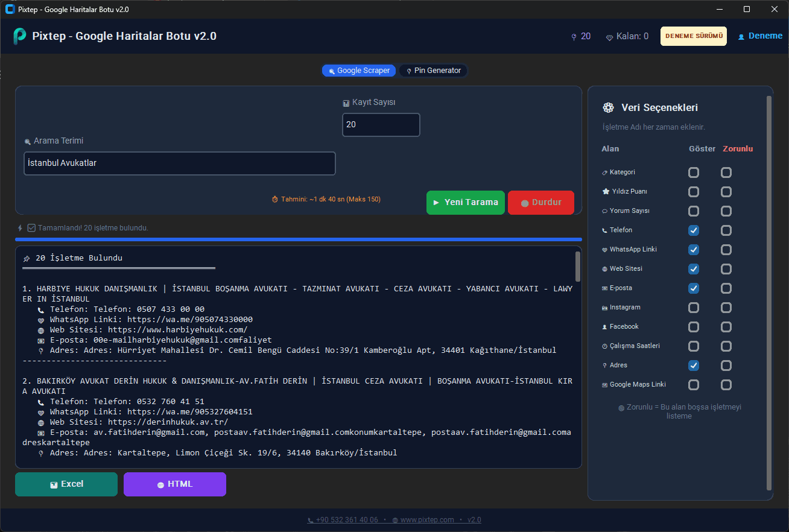Start a scan with Yeni Tarama
Image resolution: width=789 pixels, height=532 pixels.
click(x=466, y=203)
